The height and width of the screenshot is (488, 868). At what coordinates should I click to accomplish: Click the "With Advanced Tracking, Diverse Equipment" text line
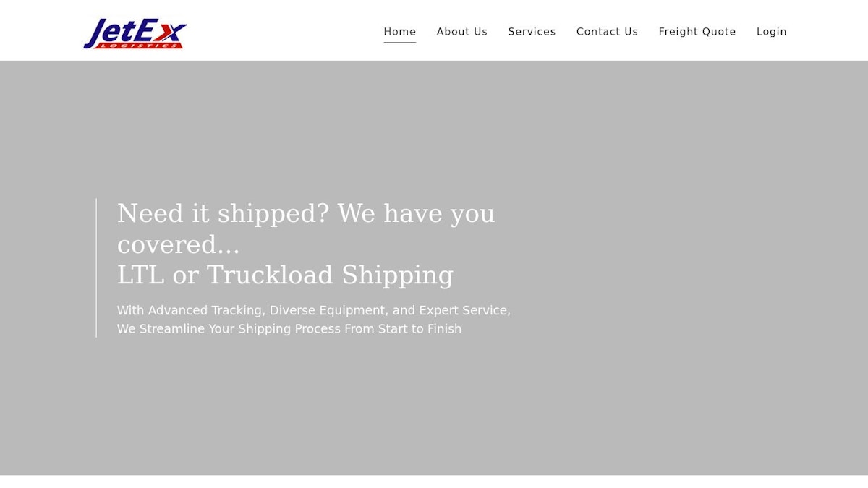coord(313,310)
